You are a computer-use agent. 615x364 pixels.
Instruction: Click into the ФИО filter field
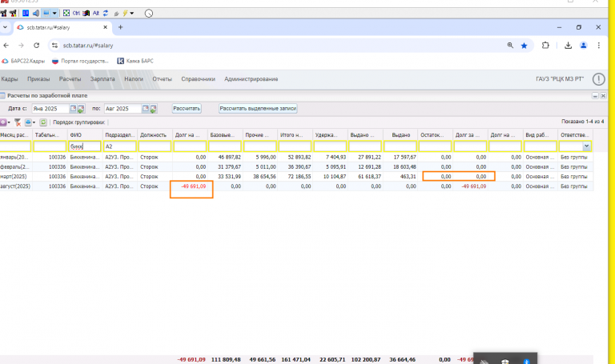[85, 146]
